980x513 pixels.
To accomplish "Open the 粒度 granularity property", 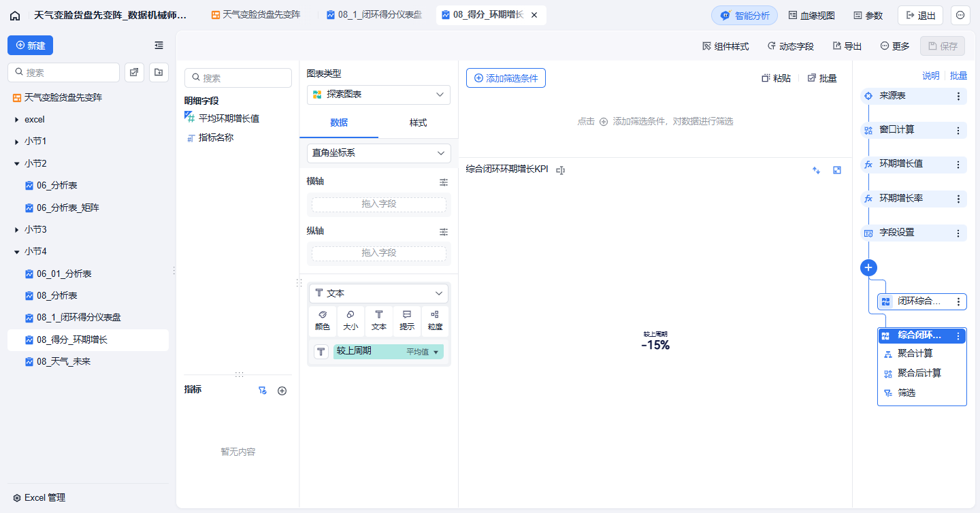I will click(x=435, y=321).
